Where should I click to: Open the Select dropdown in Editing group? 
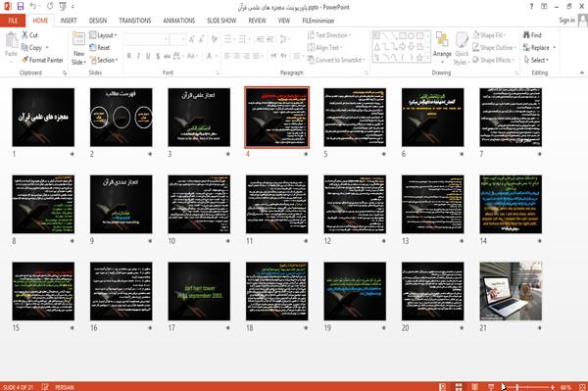536,60
